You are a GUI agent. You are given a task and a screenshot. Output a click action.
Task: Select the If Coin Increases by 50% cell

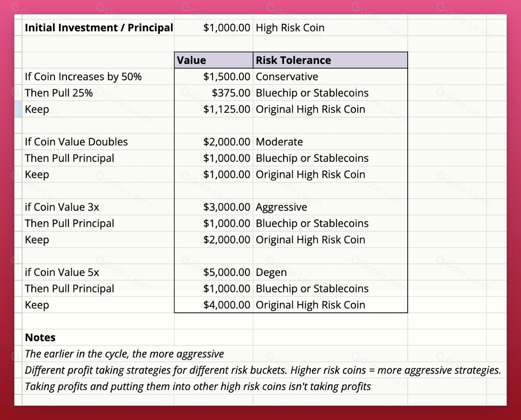coord(83,77)
